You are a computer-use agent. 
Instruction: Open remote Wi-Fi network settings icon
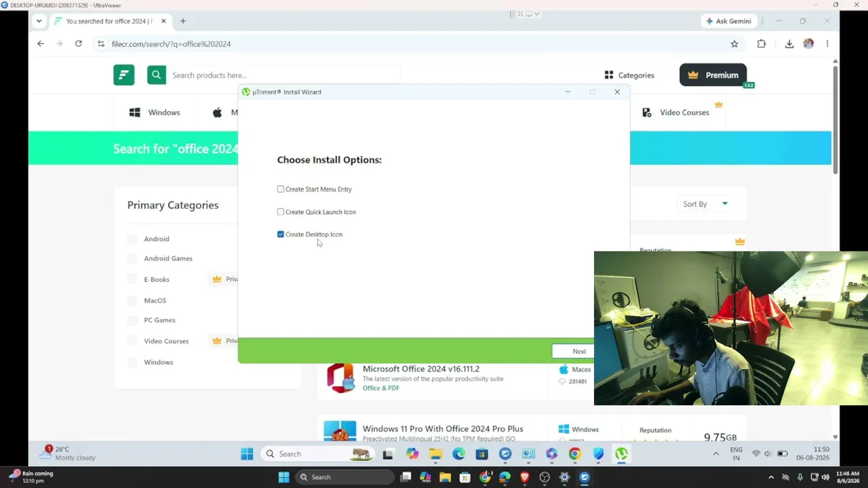tap(756, 454)
